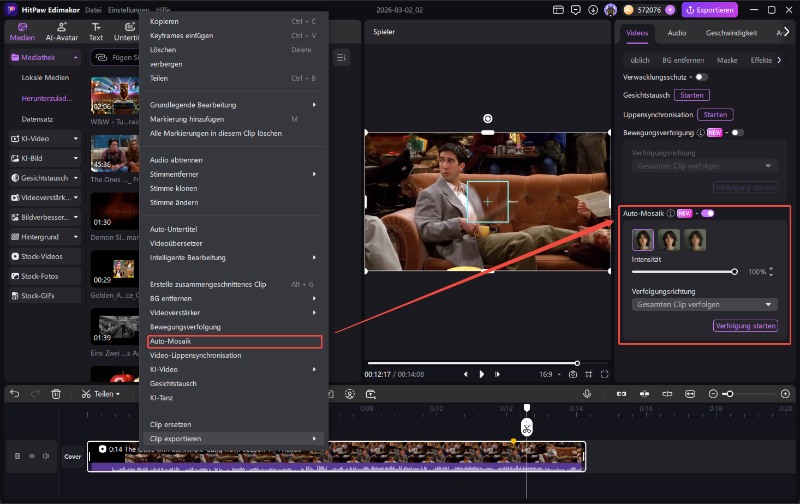The image size is (800, 504).
Task: Open Stock-Videos in sidebar
Action: point(45,257)
